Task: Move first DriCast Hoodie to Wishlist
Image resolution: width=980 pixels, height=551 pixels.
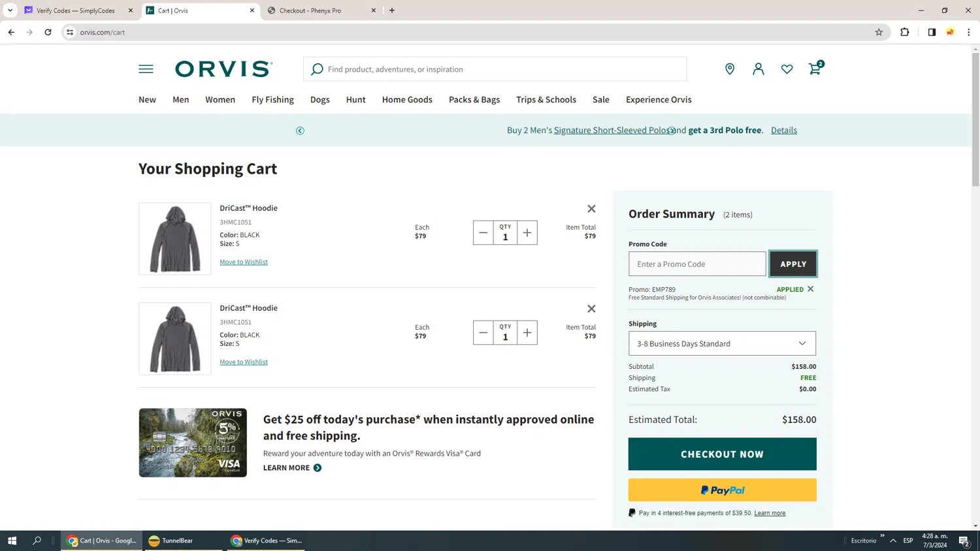Action: tap(244, 262)
